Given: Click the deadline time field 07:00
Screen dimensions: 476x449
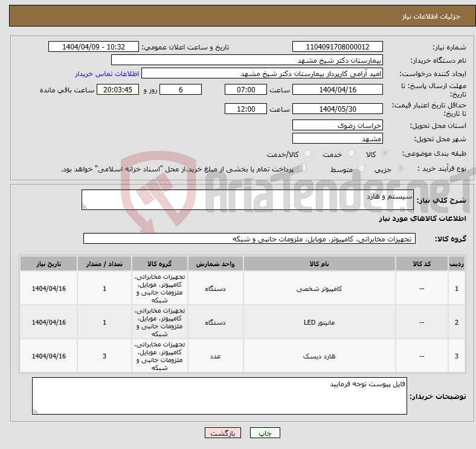Looking at the screenshot, I should coord(246,89).
